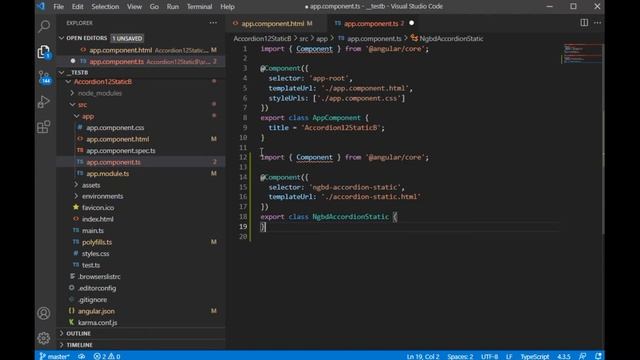640x360 pixels.
Task: Open app.component.html in file tree
Action: (118, 139)
